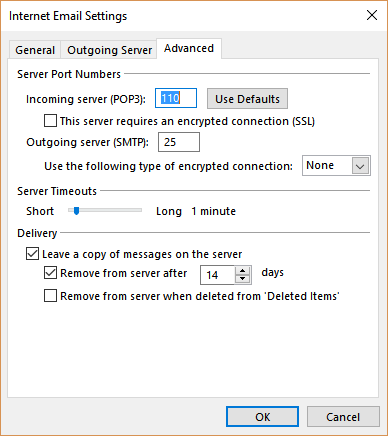388x436 pixels.
Task: Click the Outgoing server SMTP port field
Action: 179,142
